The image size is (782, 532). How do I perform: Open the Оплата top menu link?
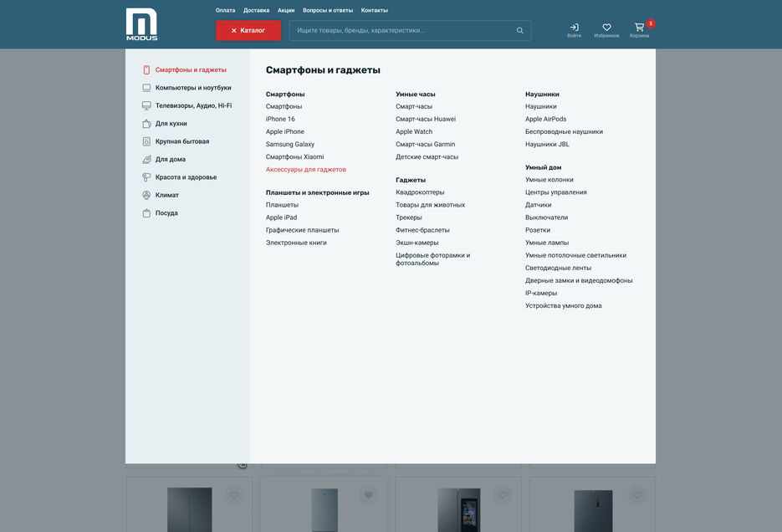pyautogui.click(x=226, y=10)
